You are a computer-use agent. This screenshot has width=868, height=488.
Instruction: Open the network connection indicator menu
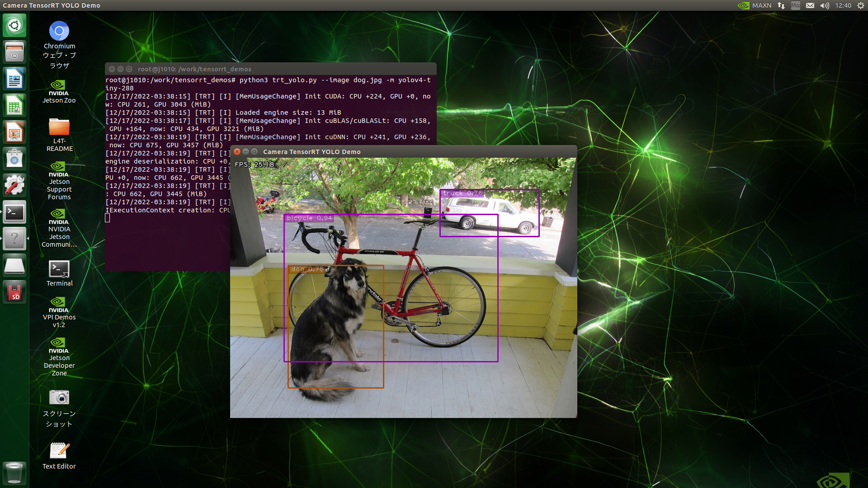(x=781, y=5)
